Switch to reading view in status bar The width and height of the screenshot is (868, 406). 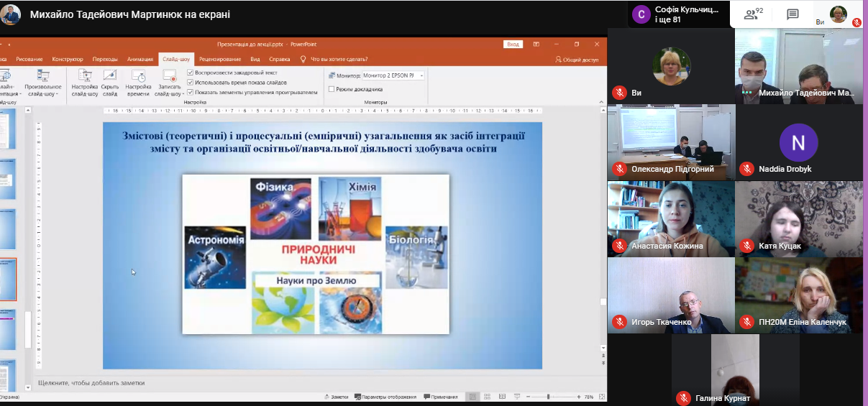pos(501,397)
